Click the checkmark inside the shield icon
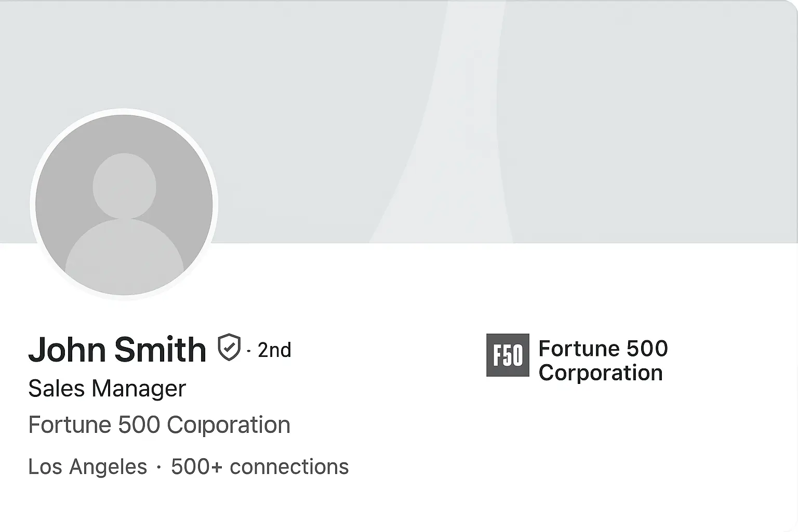This screenshot has height=532, width=798. pyautogui.click(x=229, y=347)
